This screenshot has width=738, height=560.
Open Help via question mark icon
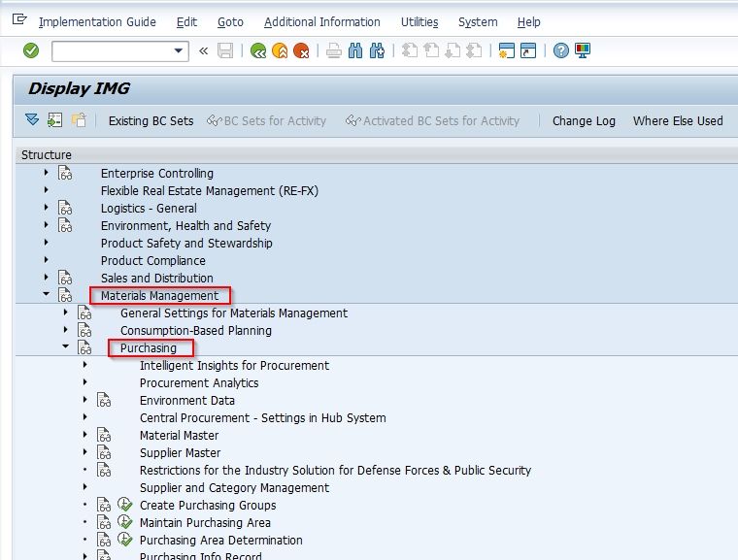click(x=561, y=50)
